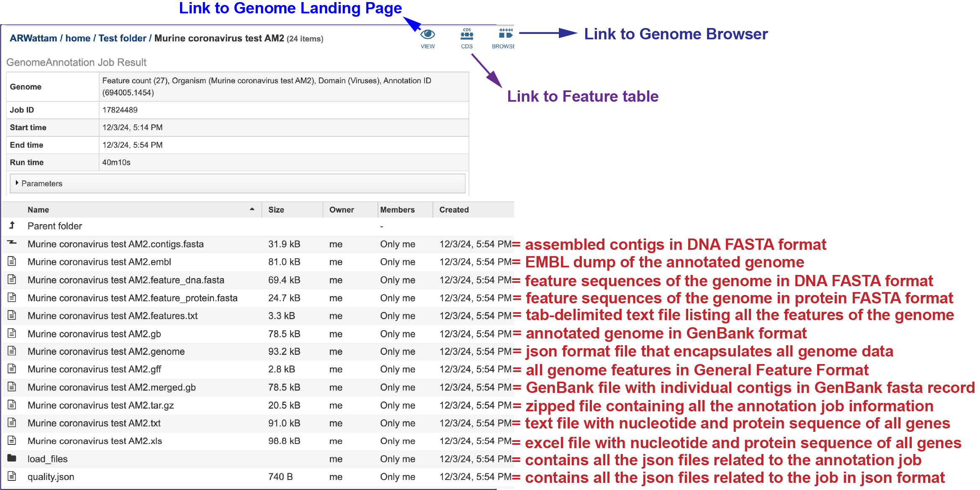980x490 pixels.
Task: Click the file icon for AM2.tar.gz
Action: click(12, 405)
